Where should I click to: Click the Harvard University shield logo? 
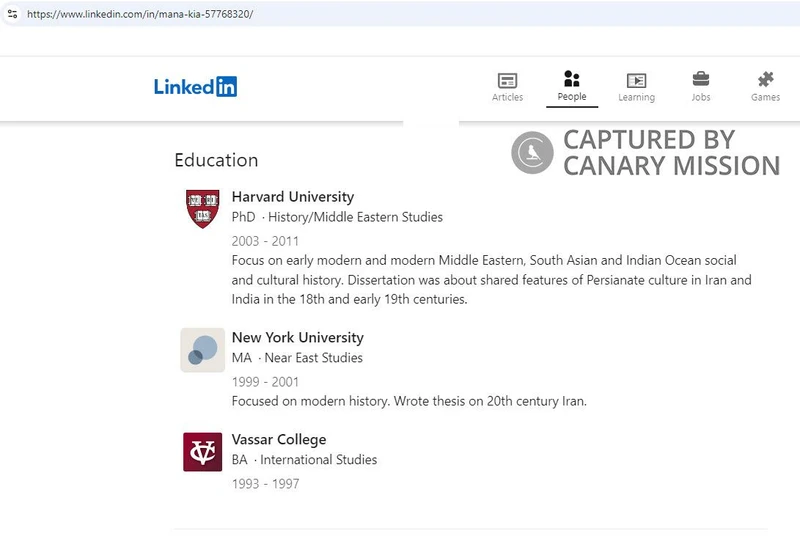(x=203, y=209)
